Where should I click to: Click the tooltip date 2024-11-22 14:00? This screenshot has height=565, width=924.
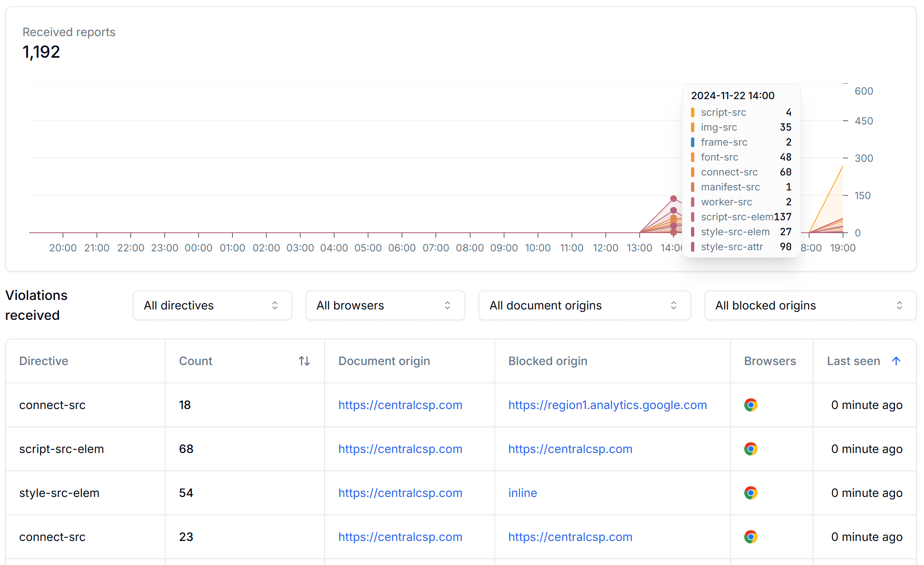point(733,95)
